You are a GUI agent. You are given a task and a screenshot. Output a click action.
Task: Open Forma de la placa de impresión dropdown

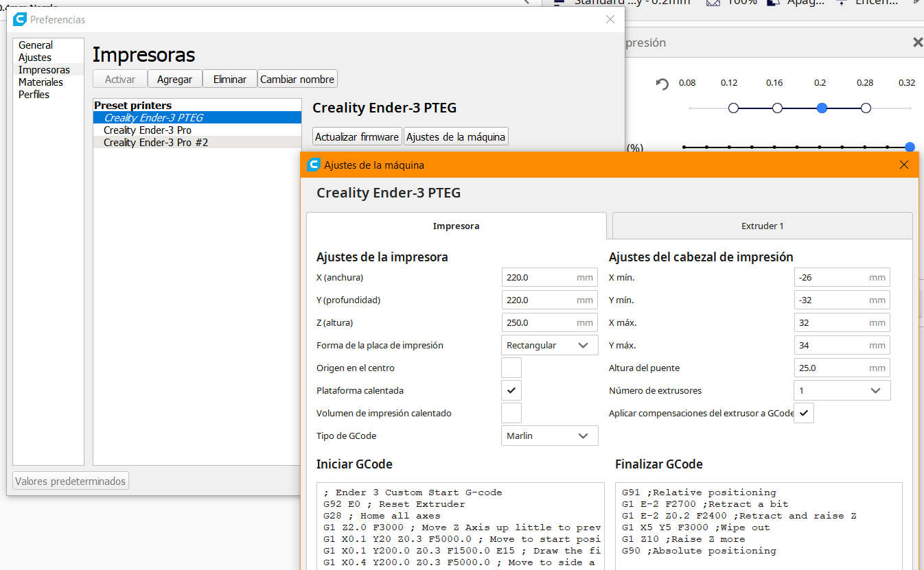550,345
